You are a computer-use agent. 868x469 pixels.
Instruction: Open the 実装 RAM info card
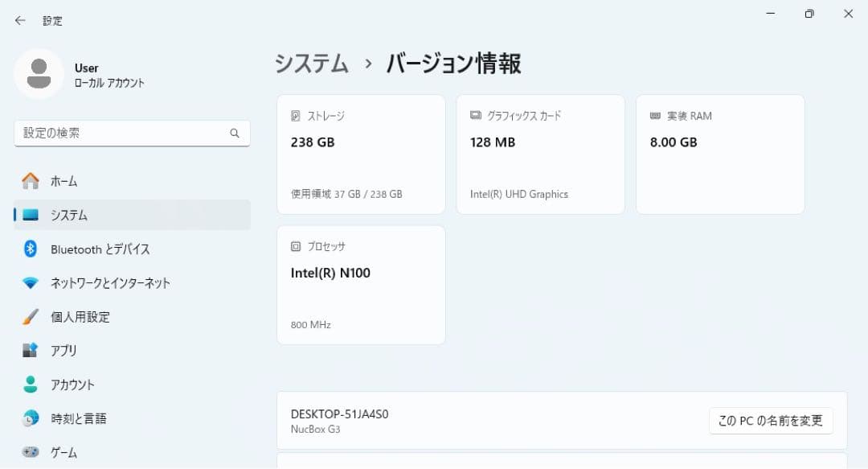tap(719, 154)
